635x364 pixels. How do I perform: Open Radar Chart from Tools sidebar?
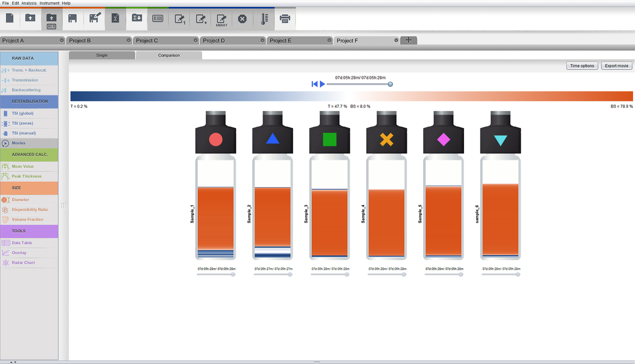coord(23,262)
